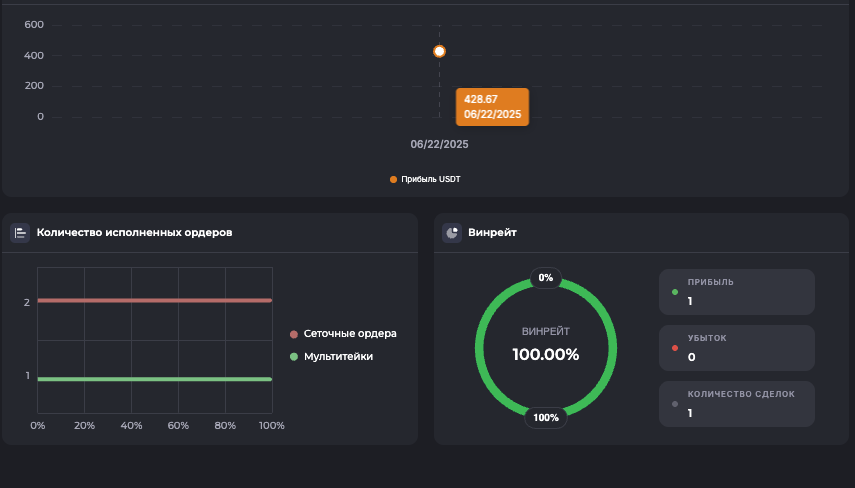Click the 06/22/2025 x-axis date label

[x=439, y=144]
